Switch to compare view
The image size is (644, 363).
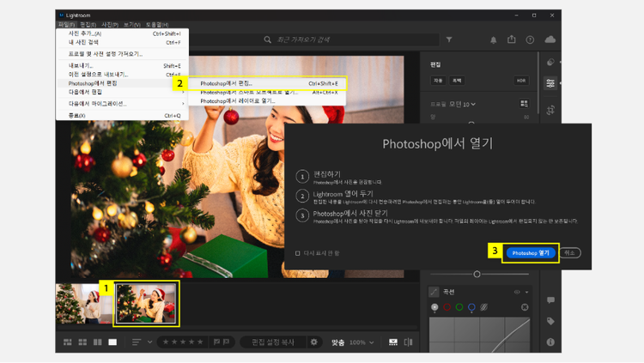pos(97,342)
